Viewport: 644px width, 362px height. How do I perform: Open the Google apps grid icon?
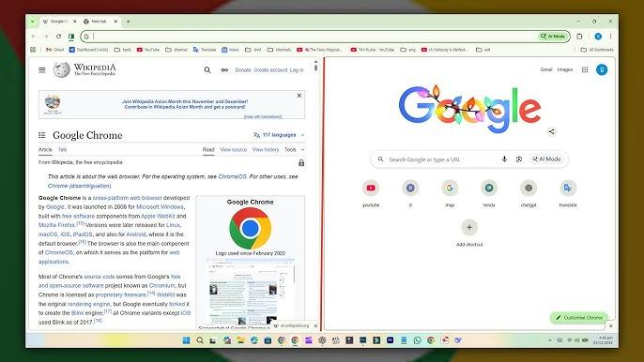pos(585,69)
